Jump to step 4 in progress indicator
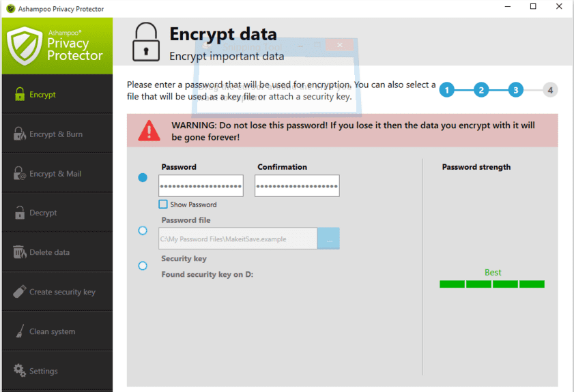Screen dimensions: 574x392 550,90
